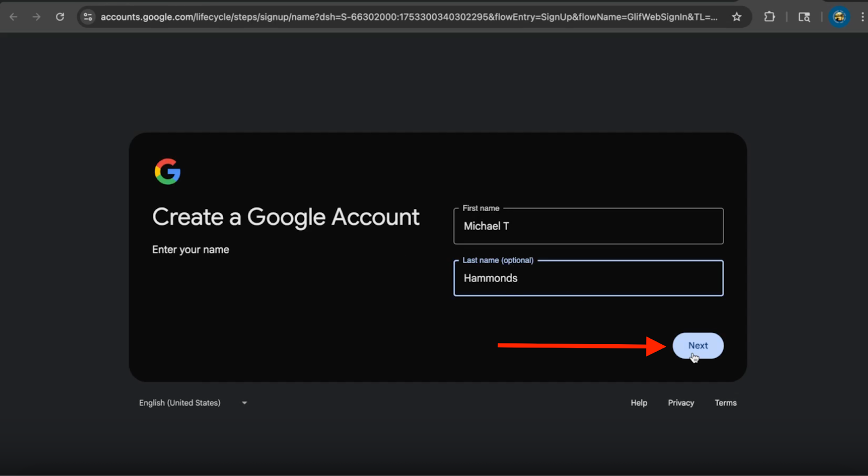This screenshot has height=476, width=868.
Task: Reload the page with the refresh icon
Action: 60,17
